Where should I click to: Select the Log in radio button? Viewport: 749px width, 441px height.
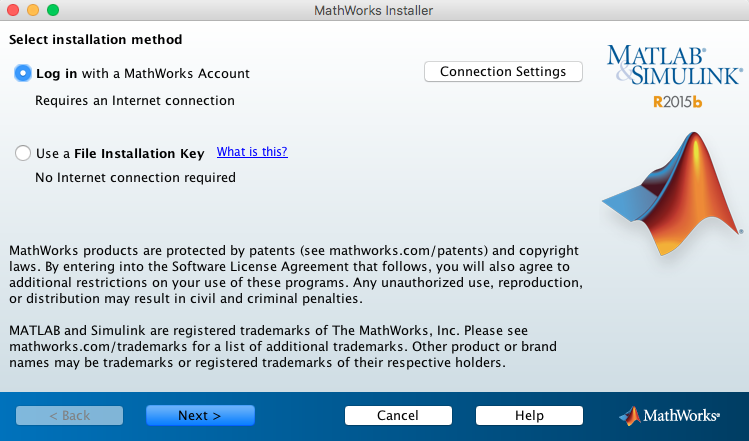(23, 73)
